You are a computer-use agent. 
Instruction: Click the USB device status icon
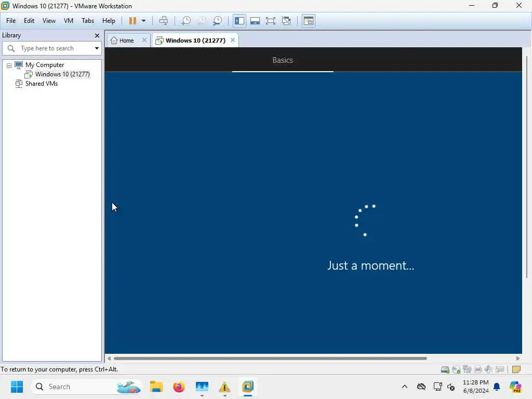tap(499, 369)
